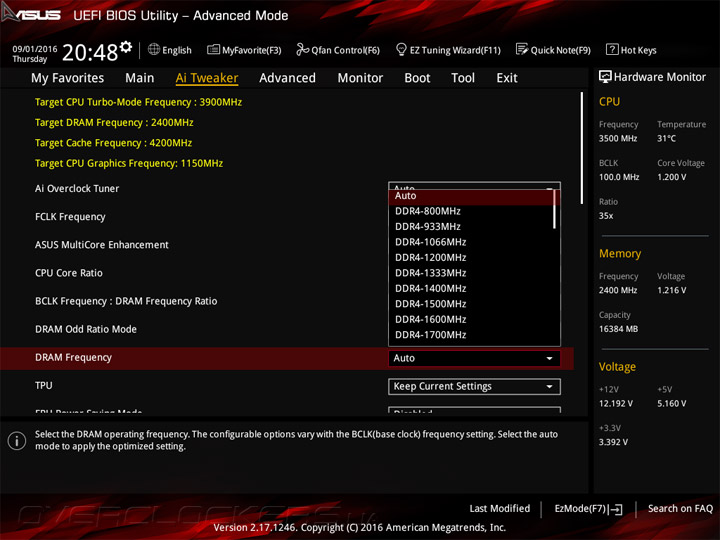Switch to EzMode(F7)
The height and width of the screenshot is (540, 720).
point(588,509)
